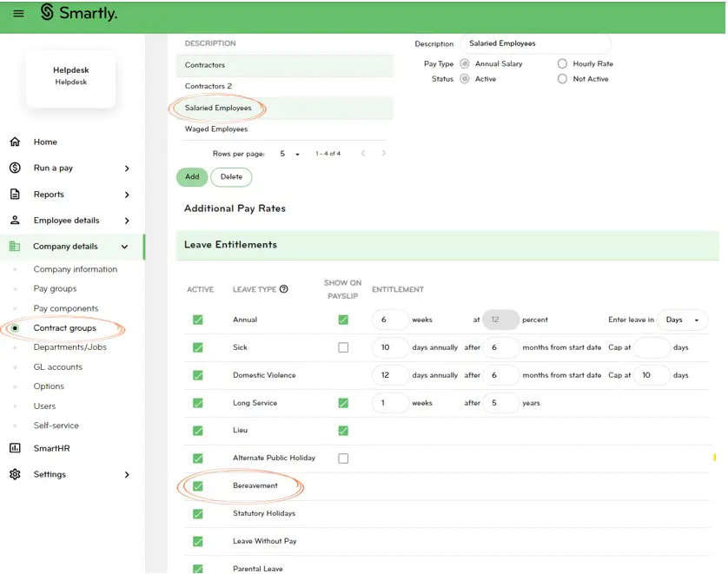Click the Employee details person icon
The width and height of the screenshot is (728, 574).
pos(15,221)
